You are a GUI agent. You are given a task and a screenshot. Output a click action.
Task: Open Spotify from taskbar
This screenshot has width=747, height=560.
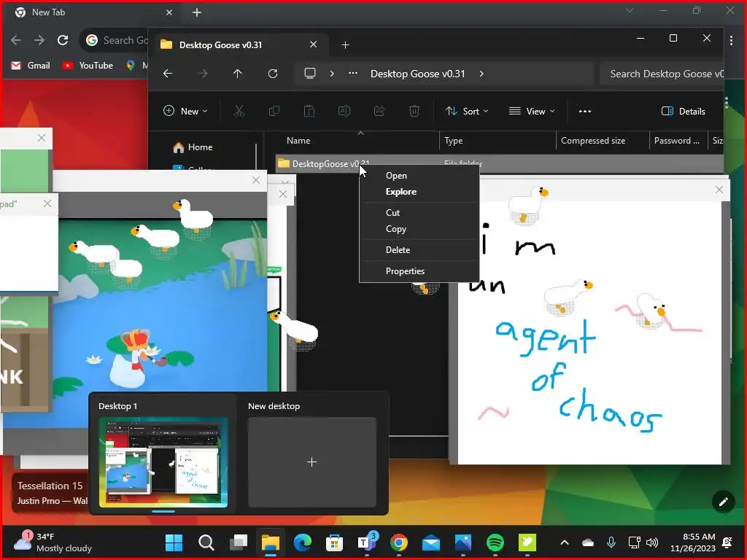(x=495, y=542)
